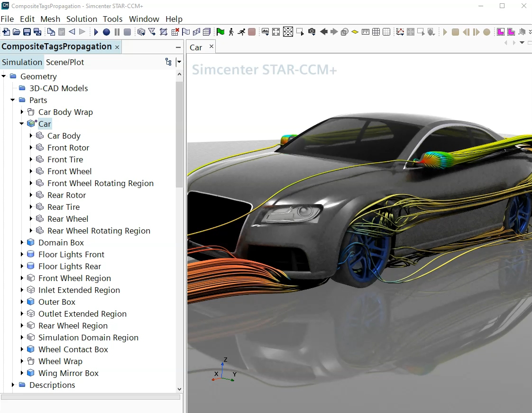Close the Car scene tab
The image size is (532, 413).
click(211, 46)
